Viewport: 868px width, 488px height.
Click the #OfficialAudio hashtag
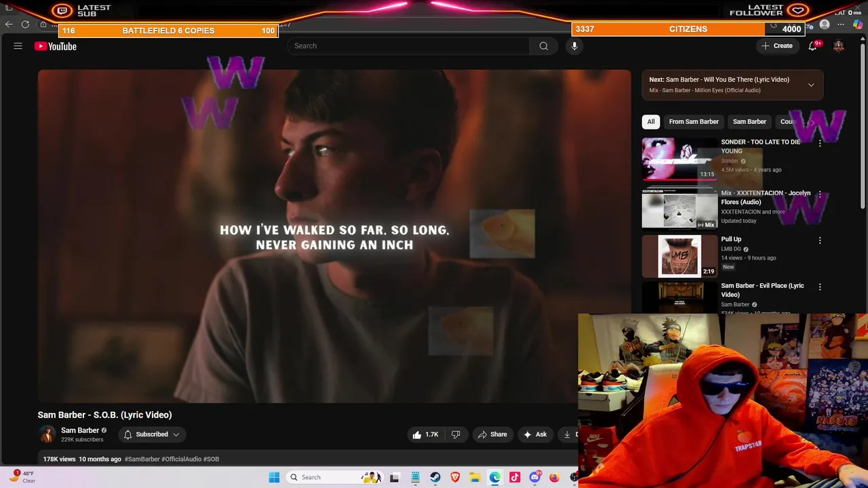[181, 459]
